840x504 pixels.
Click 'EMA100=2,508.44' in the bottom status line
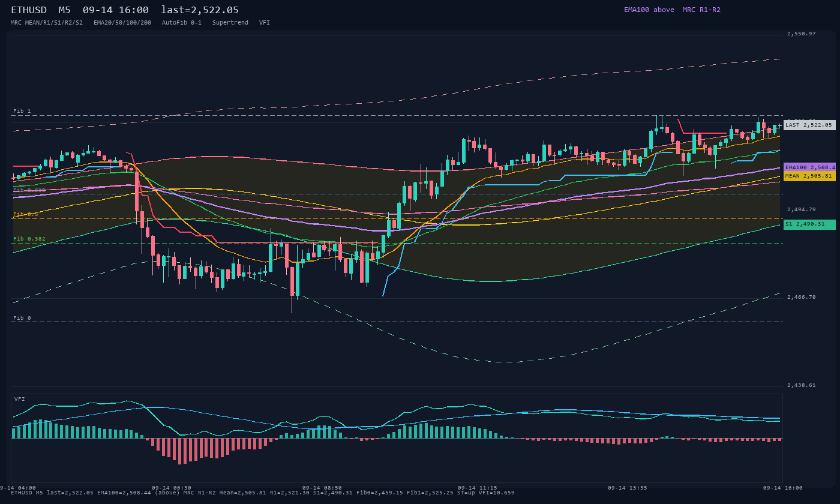(124, 493)
